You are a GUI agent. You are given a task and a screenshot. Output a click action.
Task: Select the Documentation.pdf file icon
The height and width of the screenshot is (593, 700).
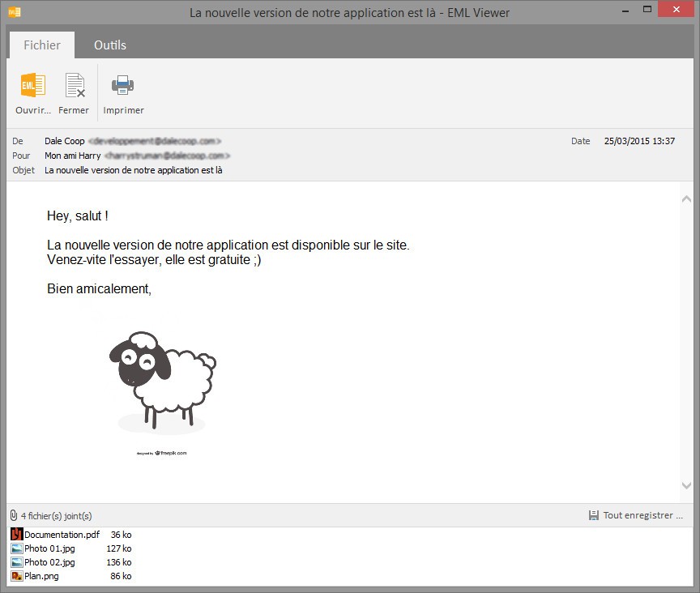coord(16,534)
